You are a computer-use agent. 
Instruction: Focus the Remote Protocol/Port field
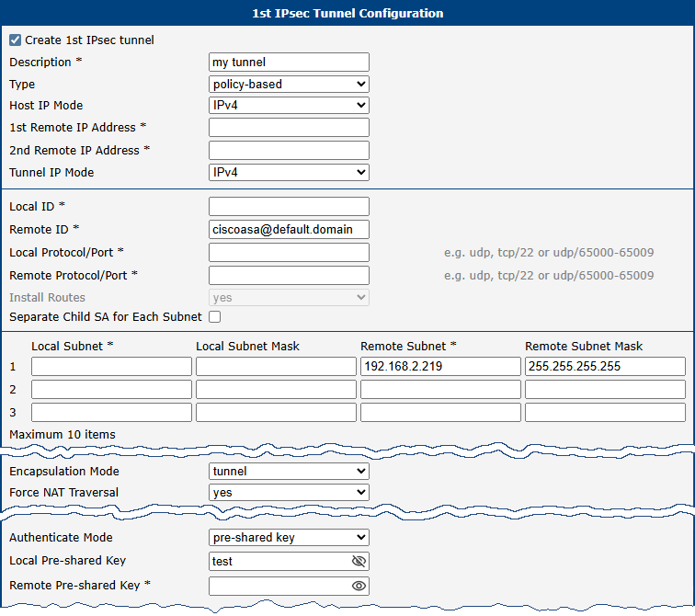click(289, 276)
